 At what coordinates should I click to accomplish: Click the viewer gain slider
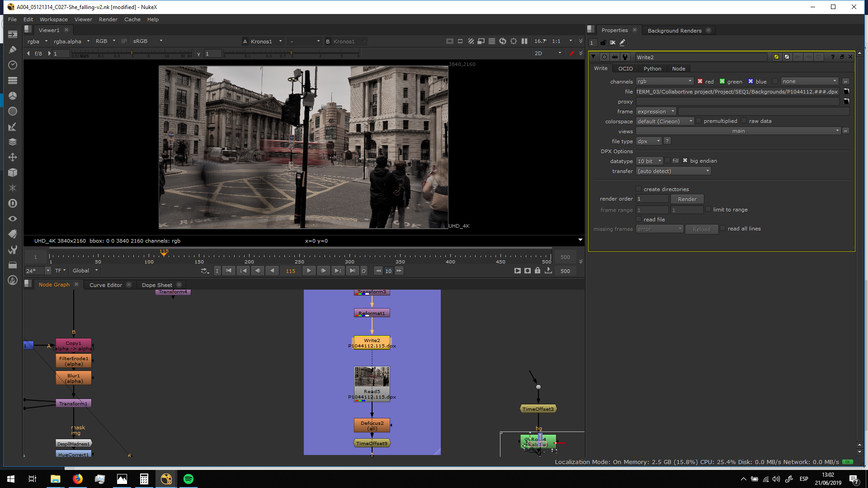tap(131, 53)
